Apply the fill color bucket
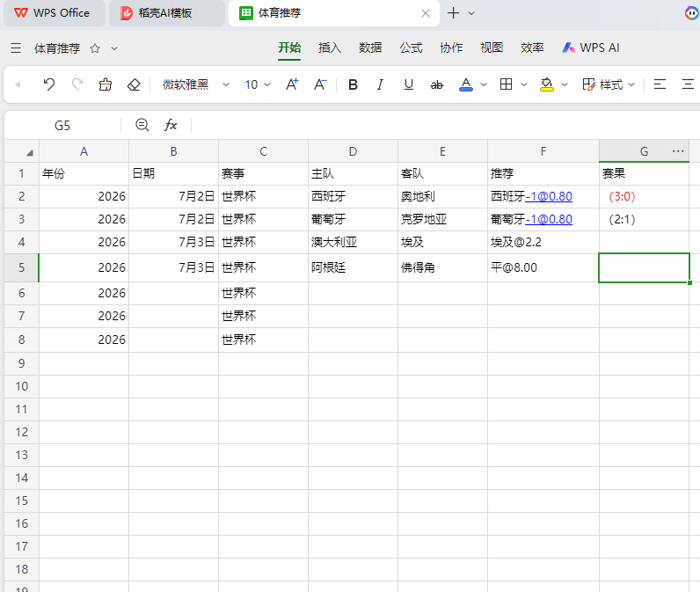The image size is (700, 592). coord(546,84)
